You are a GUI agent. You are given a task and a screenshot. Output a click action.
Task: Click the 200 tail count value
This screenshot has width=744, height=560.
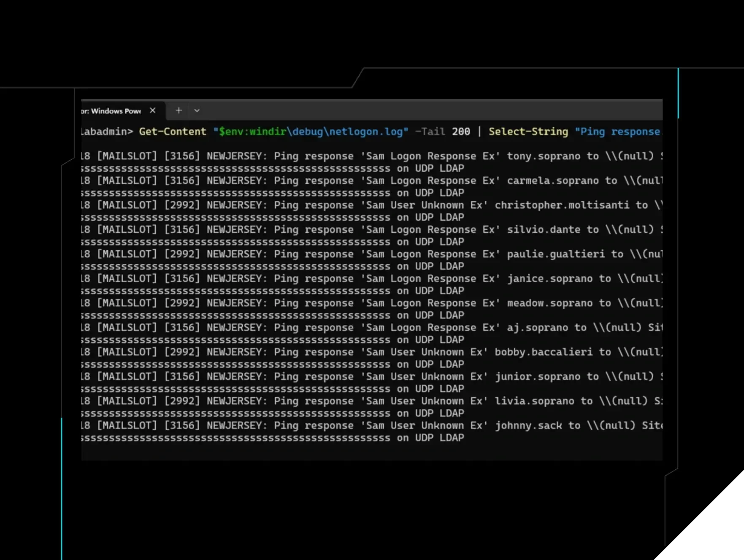click(x=461, y=132)
